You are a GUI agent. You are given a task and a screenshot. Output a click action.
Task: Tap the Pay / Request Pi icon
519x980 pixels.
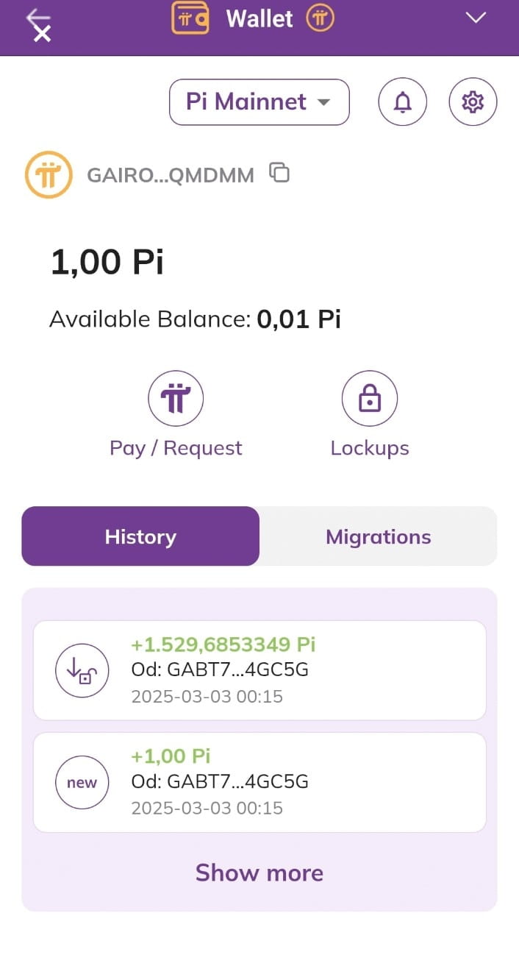(176, 399)
